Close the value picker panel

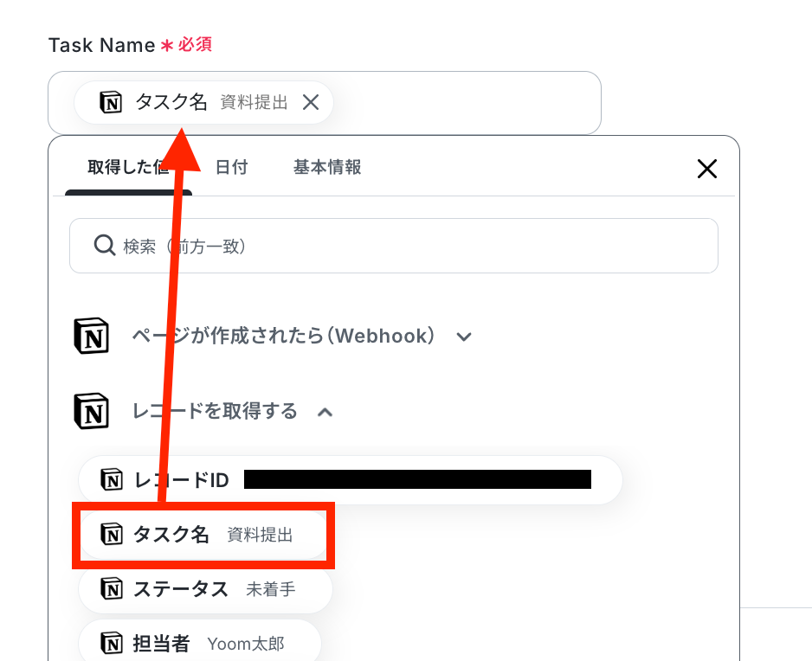click(x=707, y=169)
